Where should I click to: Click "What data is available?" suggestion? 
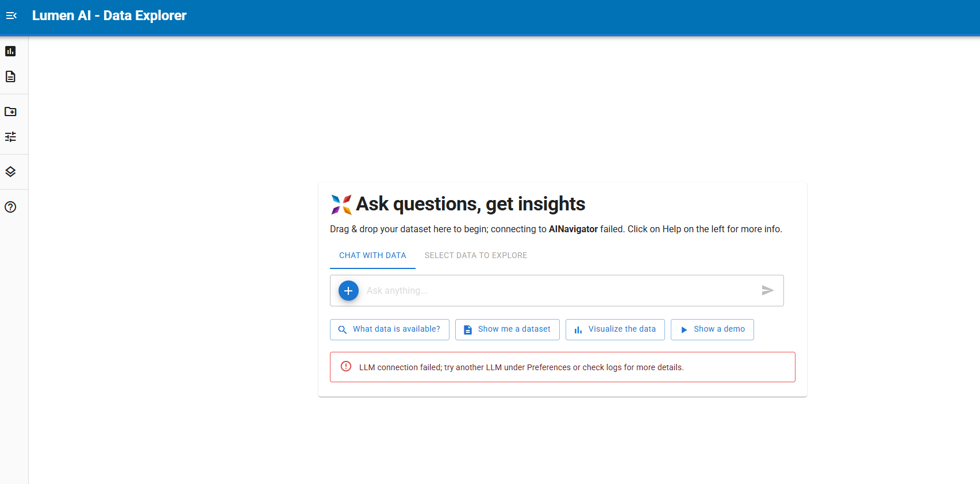[390, 329]
